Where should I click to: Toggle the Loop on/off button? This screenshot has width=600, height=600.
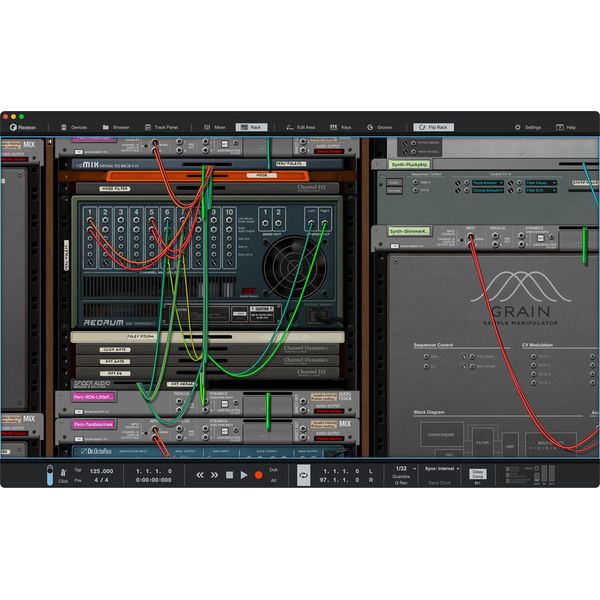pos(303,475)
